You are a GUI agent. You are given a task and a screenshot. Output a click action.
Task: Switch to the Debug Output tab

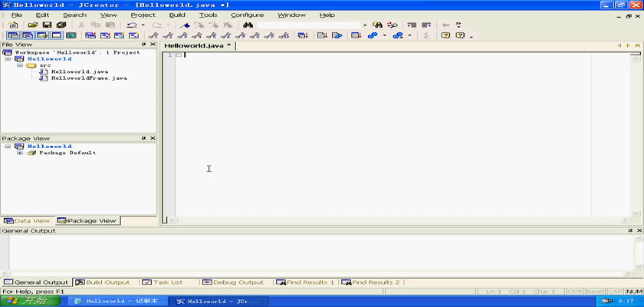coord(233,282)
